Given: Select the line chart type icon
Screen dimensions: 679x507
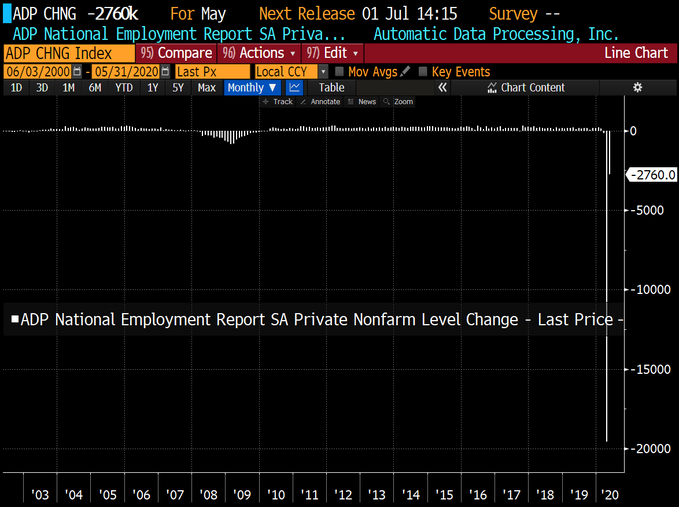Looking at the screenshot, I should click(x=294, y=87).
